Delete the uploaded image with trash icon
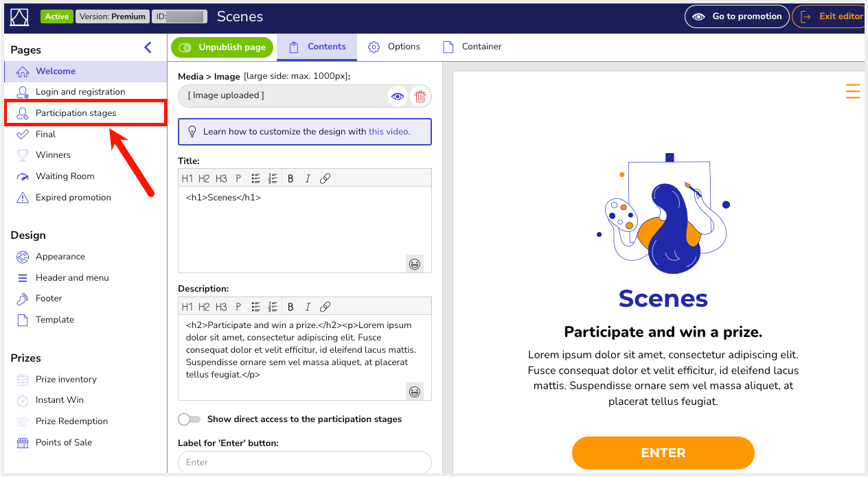 (x=420, y=97)
